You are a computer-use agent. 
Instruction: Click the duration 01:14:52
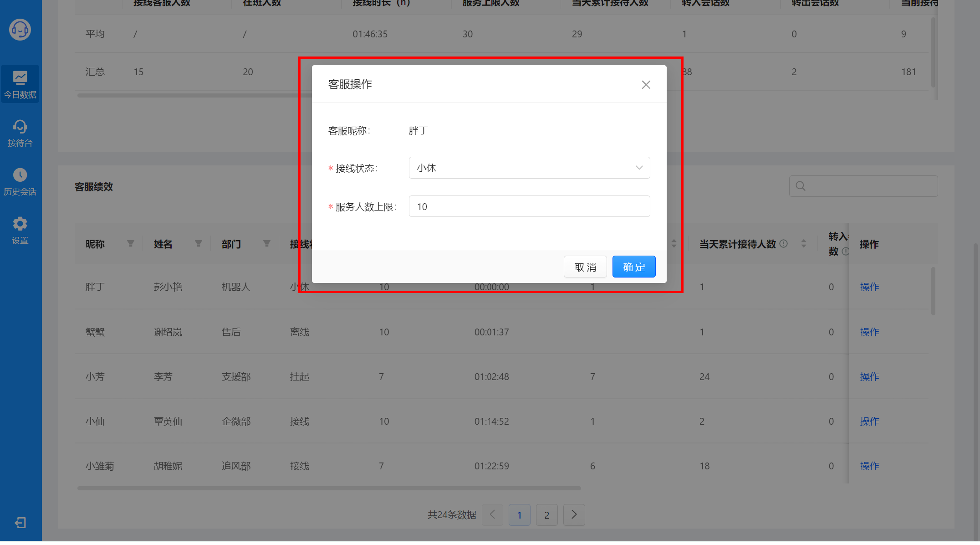(x=491, y=422)
